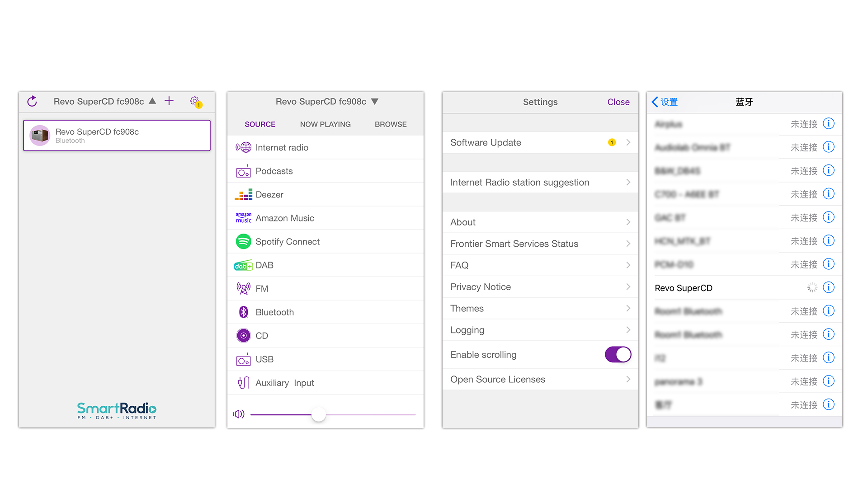This screenshot has width=868, height=488.
Task: Toggle the Enable scrolling switch
Action: tap(618, 355)
